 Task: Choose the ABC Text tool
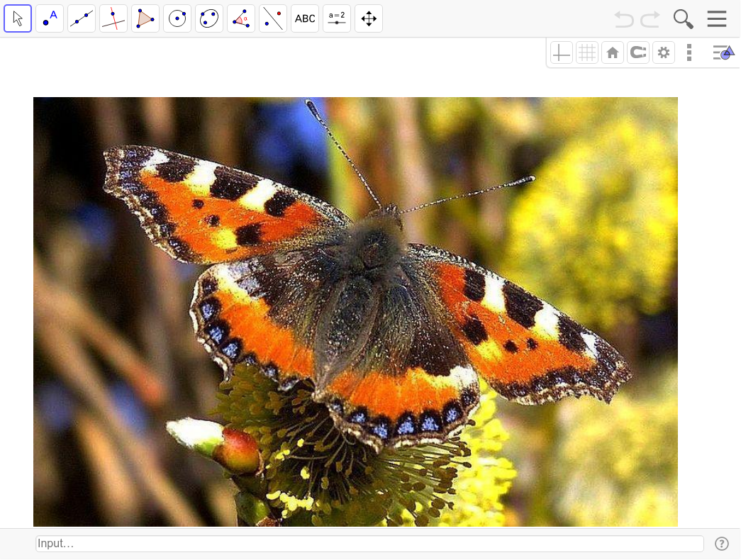click(305, 18)
